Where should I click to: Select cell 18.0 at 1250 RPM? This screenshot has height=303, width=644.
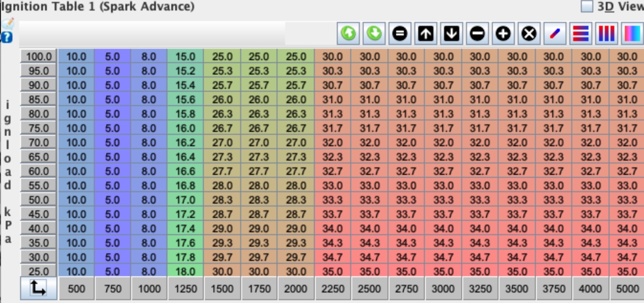[186, 271]
